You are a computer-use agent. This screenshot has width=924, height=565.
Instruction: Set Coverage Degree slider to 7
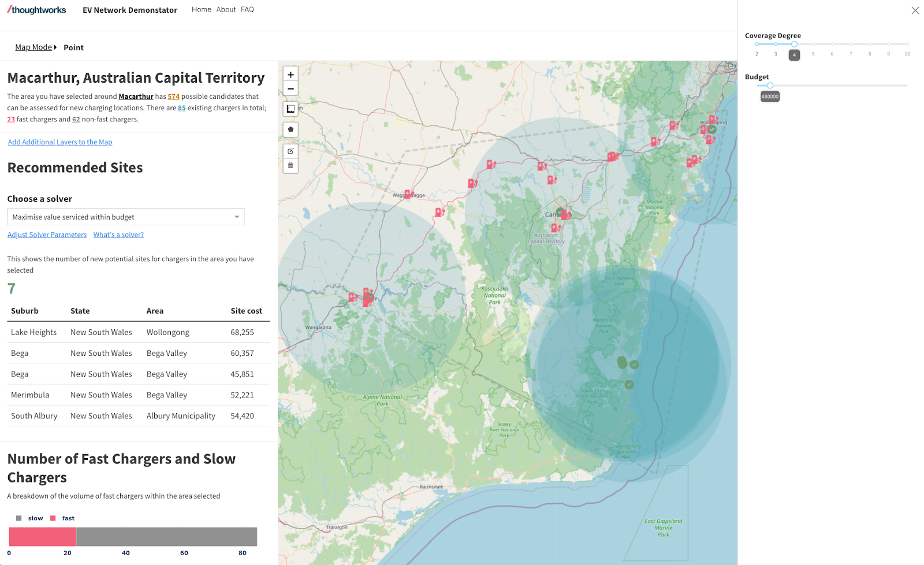pyautogui.click(x=851, y=44)
